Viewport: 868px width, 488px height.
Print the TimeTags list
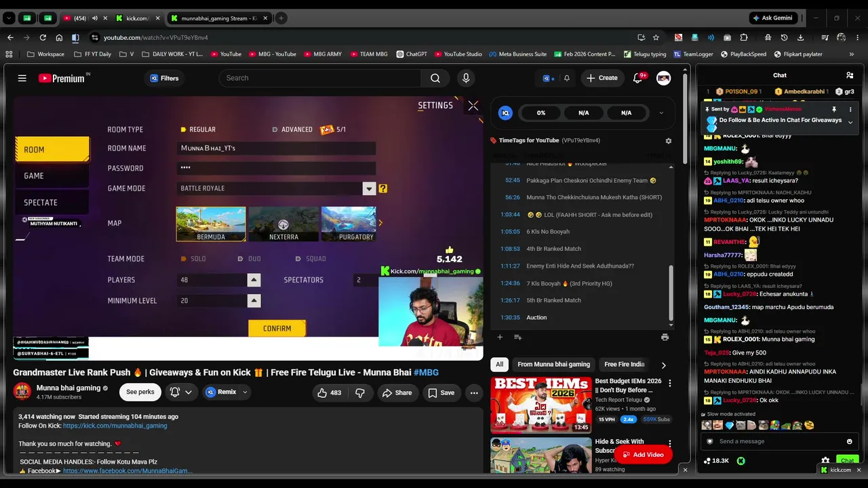point(665,337)
